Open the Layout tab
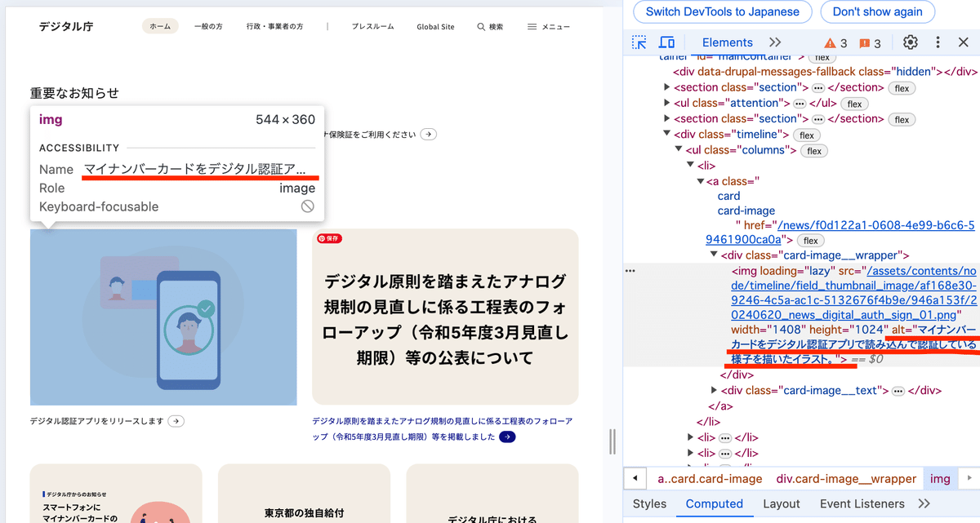The image size is (980, 523). 781,503
